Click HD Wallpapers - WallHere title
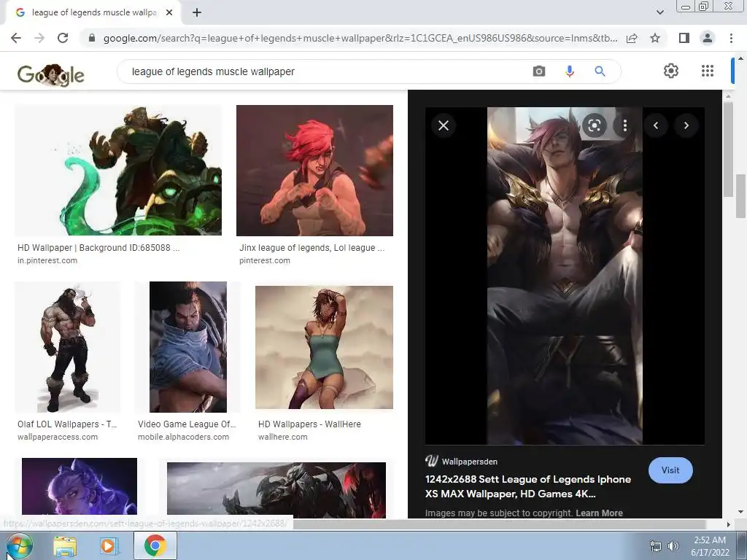This screenshot has width=747, height=560. [309, 424]
